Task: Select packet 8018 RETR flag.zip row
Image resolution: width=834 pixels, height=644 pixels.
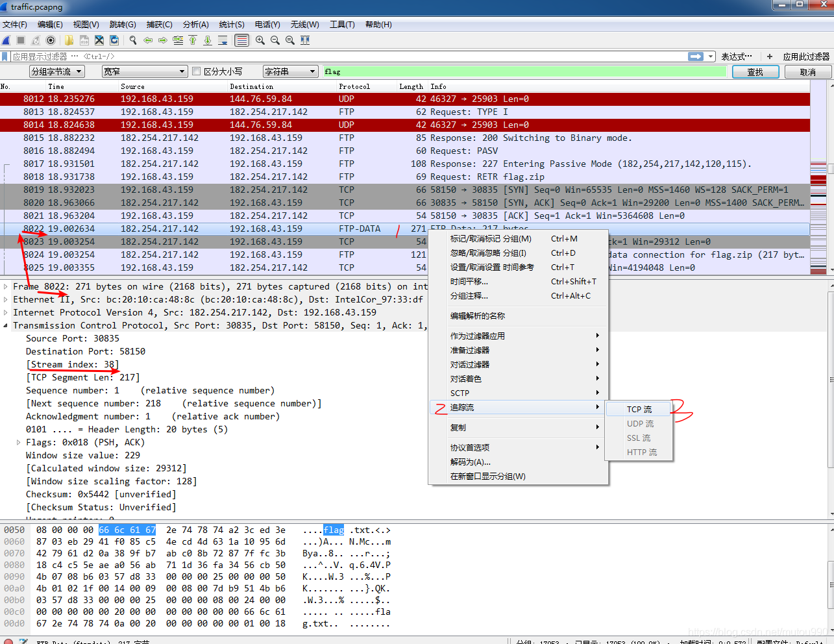Action: pos(405,177)
